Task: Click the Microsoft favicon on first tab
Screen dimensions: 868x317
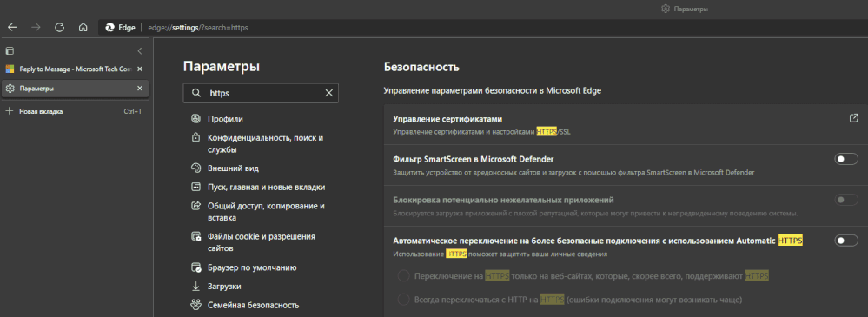Action: point(10,69)
